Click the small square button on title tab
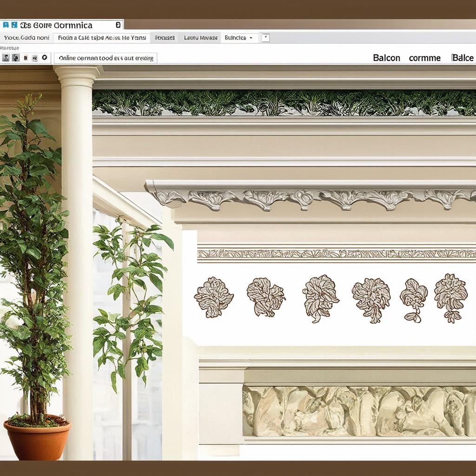This screenshot has width=476, height=476. (118, 25)
